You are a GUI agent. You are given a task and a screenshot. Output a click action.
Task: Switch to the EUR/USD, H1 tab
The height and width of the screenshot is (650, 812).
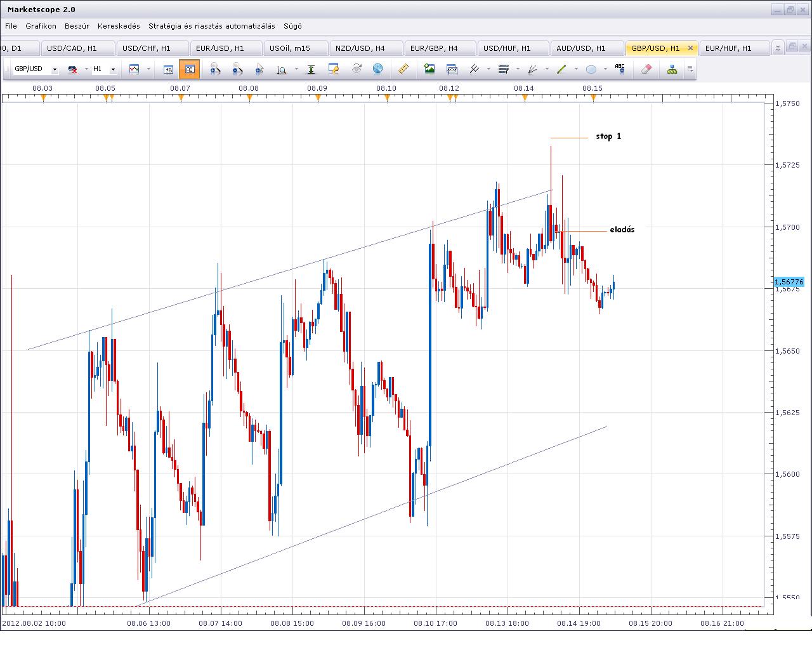[x=226, y=48]
